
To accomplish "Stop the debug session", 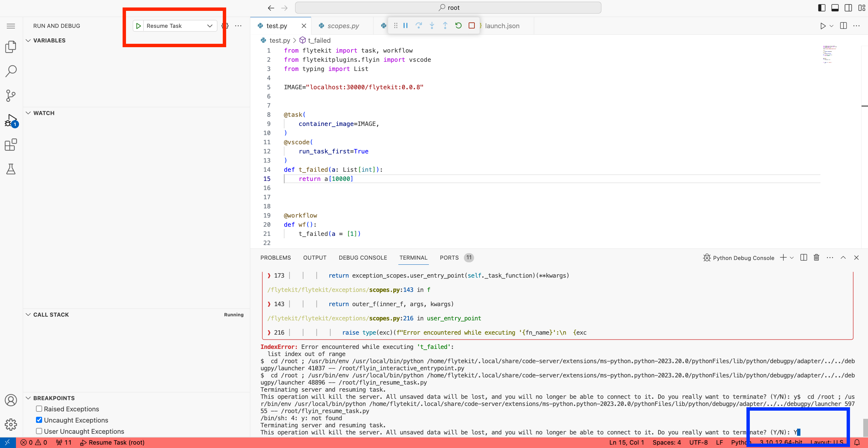I will 471,26.
